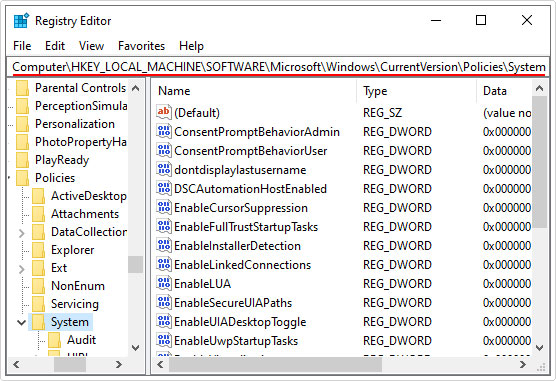Click the DWORD icon beside EnableLUA
The height and width of the screenshot is (381, 556).
pyautogui.click(x=163, y=283)
